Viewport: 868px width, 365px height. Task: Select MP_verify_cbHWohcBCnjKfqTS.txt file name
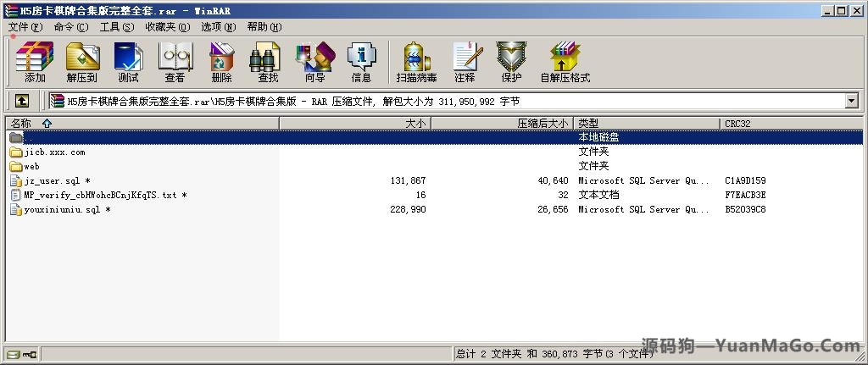[x=105, y=196]
